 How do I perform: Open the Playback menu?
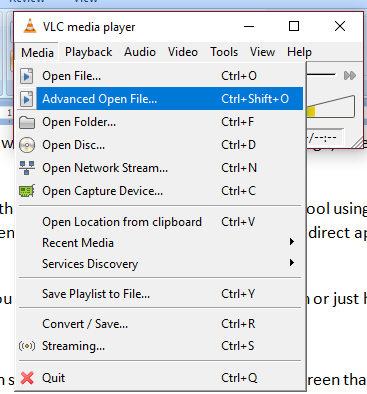tap(88, 52)
